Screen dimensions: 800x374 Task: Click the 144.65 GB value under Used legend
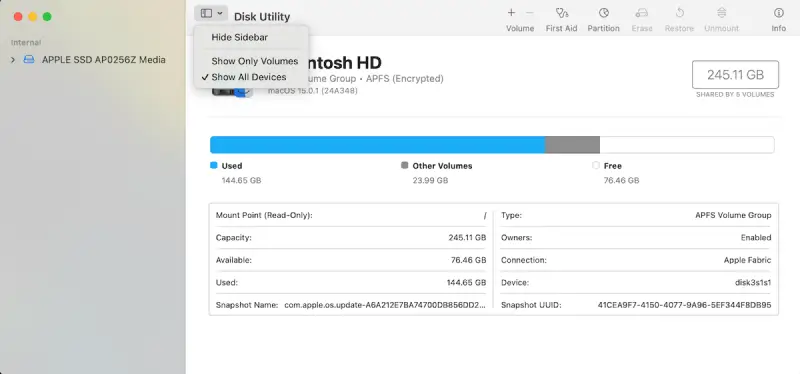click(241, 180)
